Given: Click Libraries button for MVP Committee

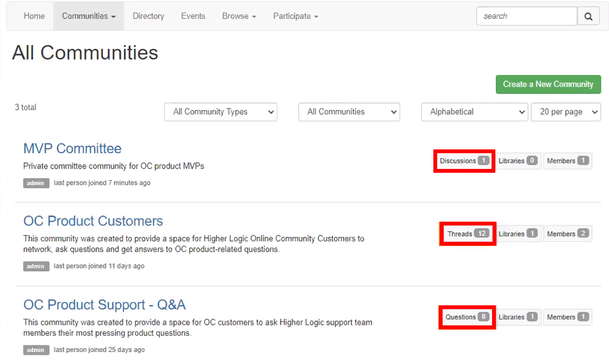Looking at the screenshot, I should click(x=518, y=161).
